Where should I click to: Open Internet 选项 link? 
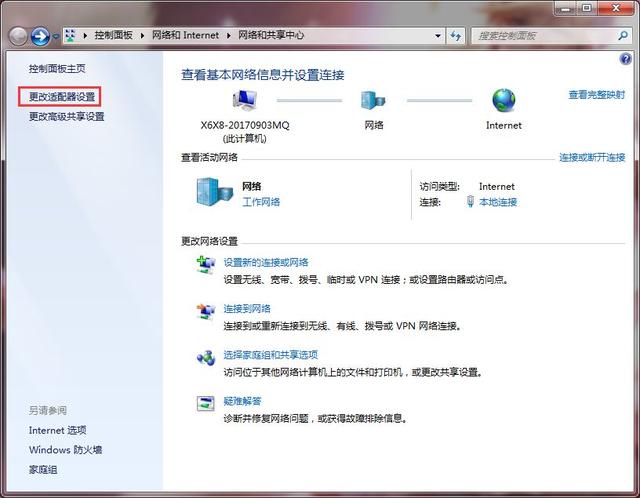(x=58, y=430)
